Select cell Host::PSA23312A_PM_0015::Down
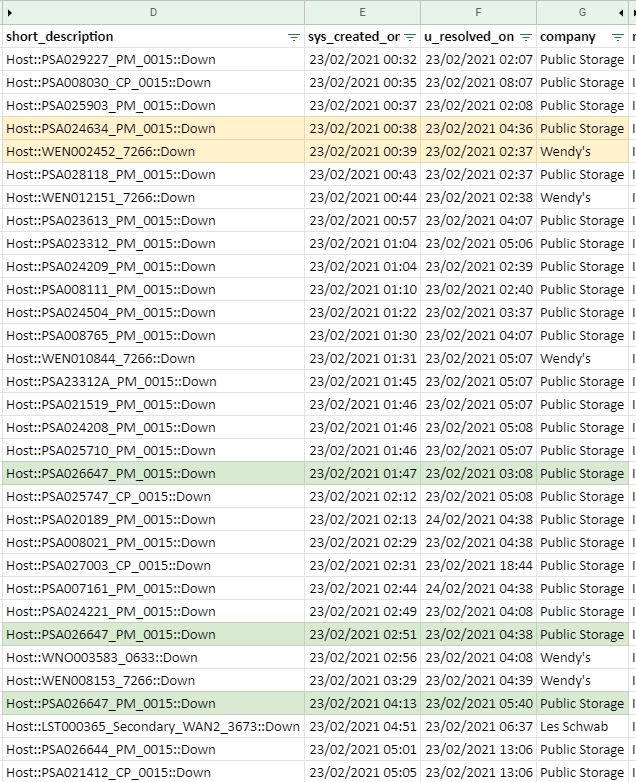The image size is (636, 782). coord(154,381)
